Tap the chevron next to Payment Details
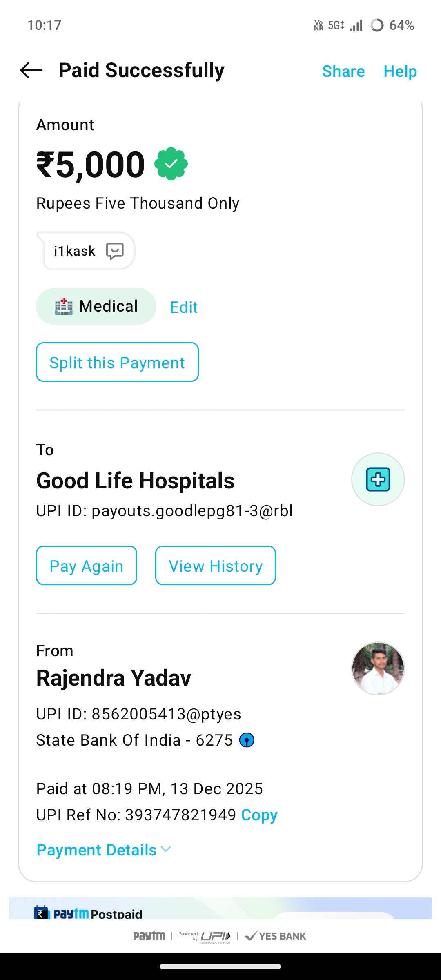This screenshot has width=441, height=980. pos(166,849)
